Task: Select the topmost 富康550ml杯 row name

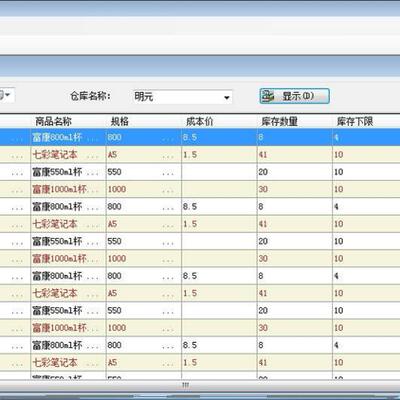Action: coord(57,172)
